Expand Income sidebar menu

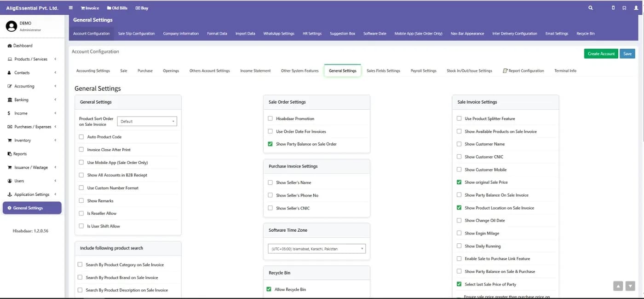pyautogui.click(x=32, y=113)
